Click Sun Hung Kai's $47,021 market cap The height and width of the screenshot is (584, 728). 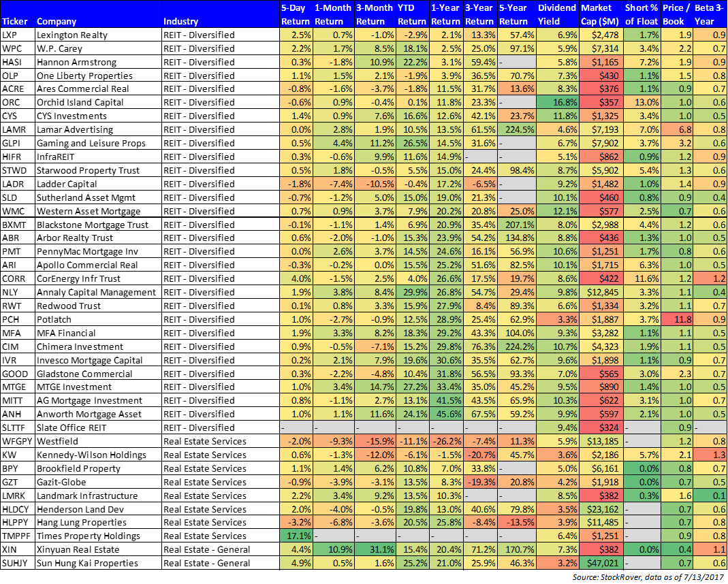(x=601, y=564)
